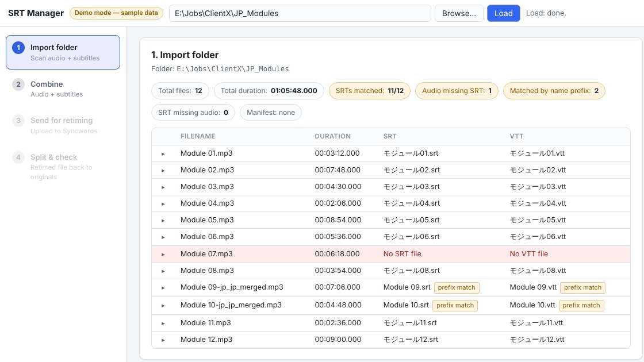Expand the Module 01.mp3 row
Screen dimensions: 644x362
pyautogui.click(x=163, y=154)
